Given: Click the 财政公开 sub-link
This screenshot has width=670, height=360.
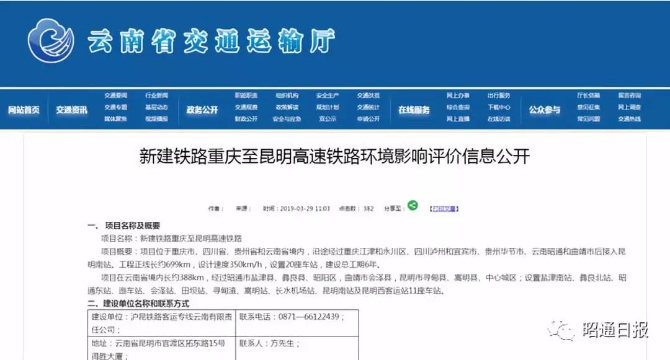Looking at the screenshot, I should 246,119.
